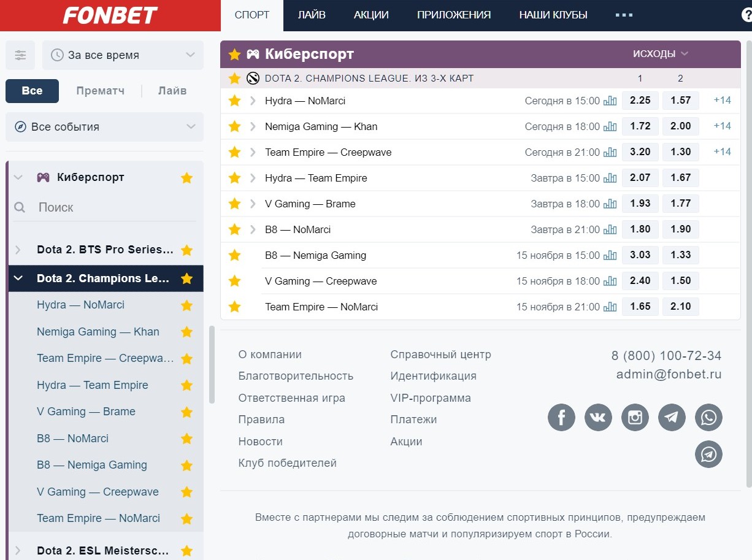The width and height of the screenshot is (752, 560).
Task: Open the 'Все события' dropdown
Action: (x=104, y=127)
